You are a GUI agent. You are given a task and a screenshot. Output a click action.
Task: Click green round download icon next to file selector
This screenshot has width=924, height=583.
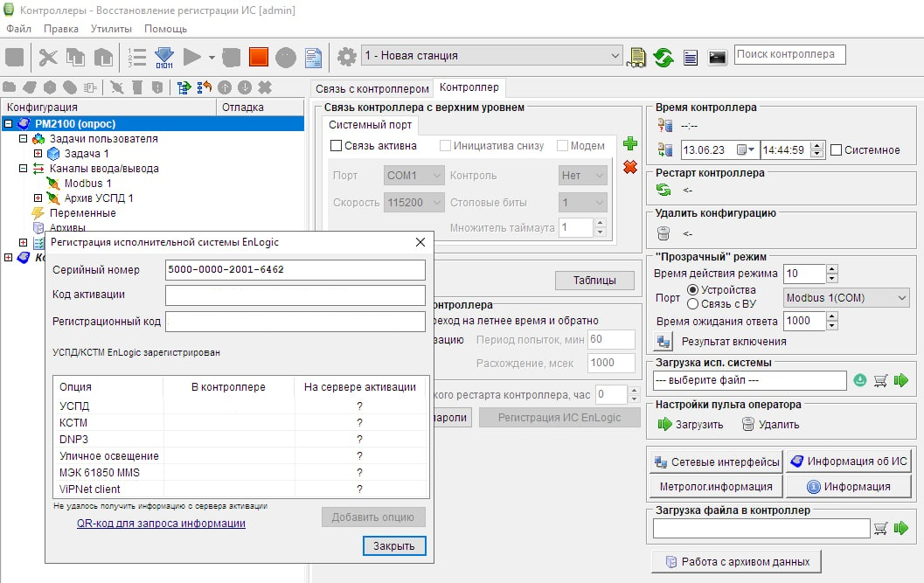click(x=860, y=380)
